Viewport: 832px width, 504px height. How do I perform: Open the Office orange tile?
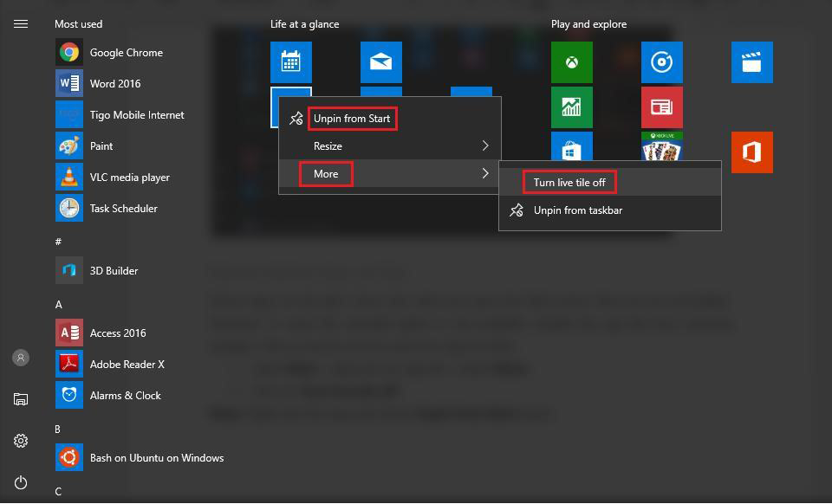click(x=752, y=152)
